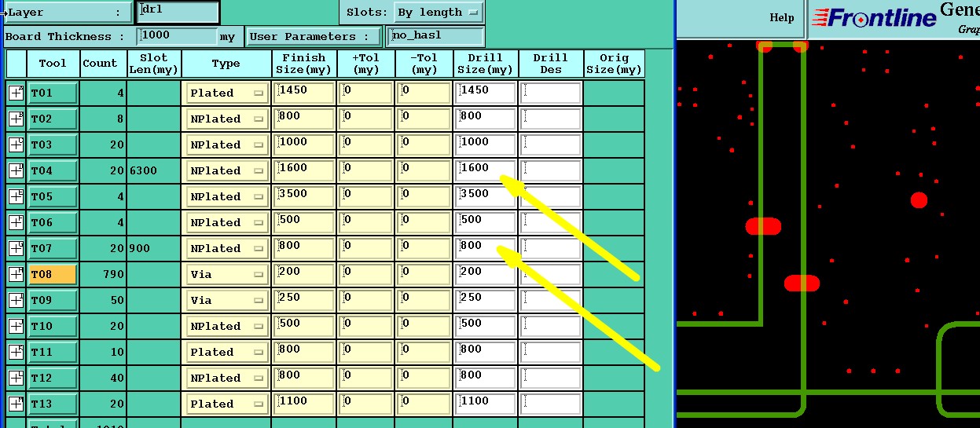
Task: Click the row icon beside tool T03
Action: coord(16,144)
